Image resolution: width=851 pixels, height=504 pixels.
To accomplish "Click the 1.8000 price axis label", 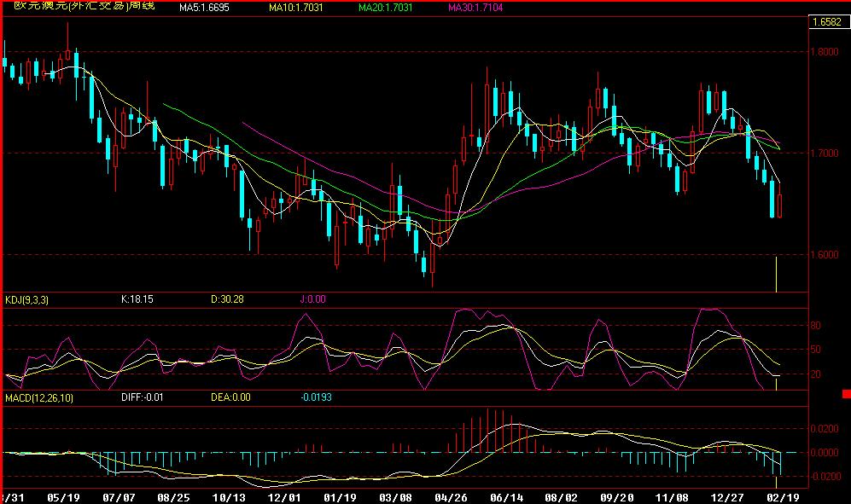I will click(x=825, y=52).
